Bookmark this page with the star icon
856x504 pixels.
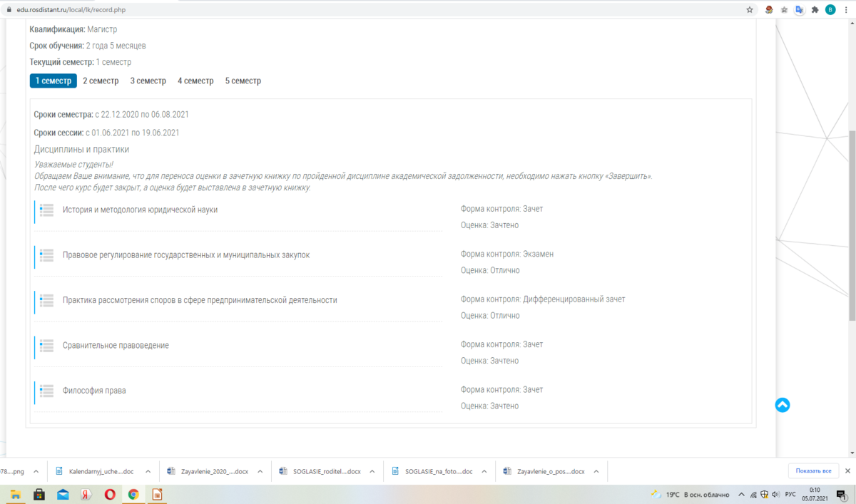click(750, 10)
